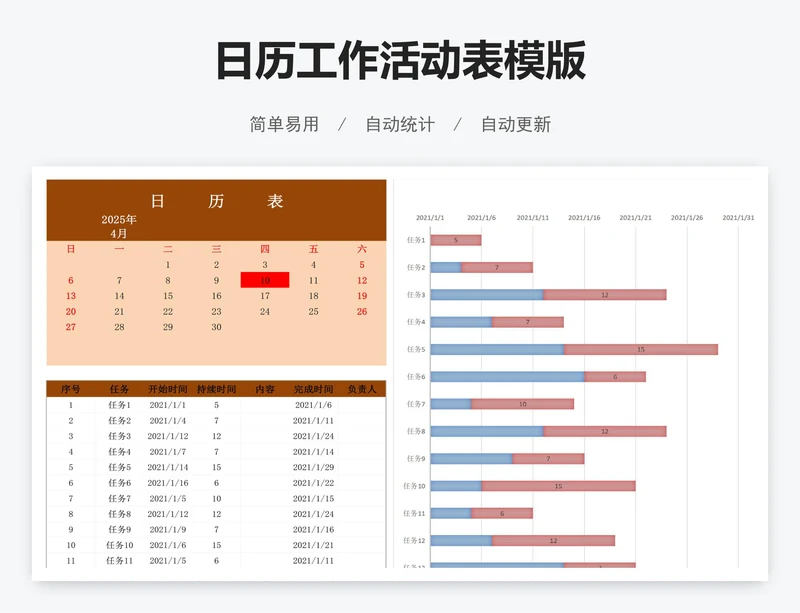
Task: Click the 持续时间 column header
Action: point(216,389)
